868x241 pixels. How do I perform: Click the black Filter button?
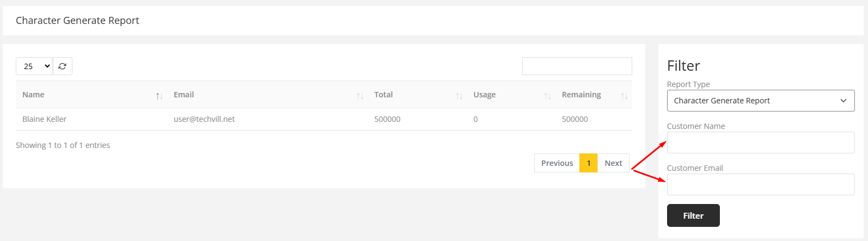(693, 215)
